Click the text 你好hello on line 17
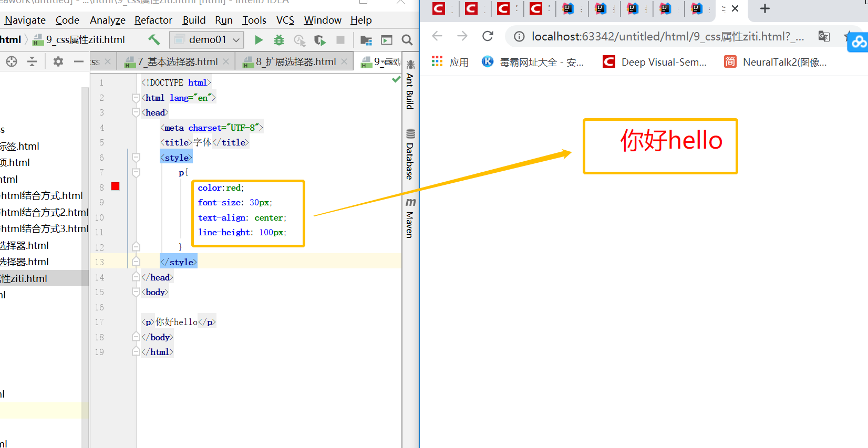 click(177, 322)
